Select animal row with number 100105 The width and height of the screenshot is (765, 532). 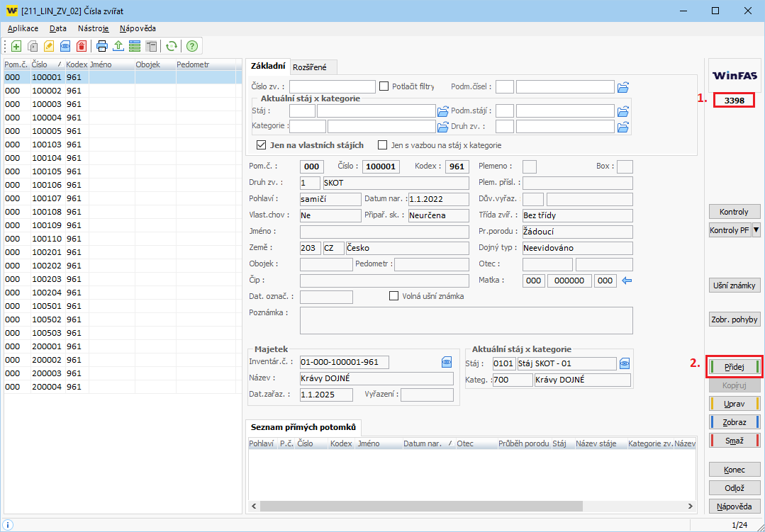pos(48,171)
